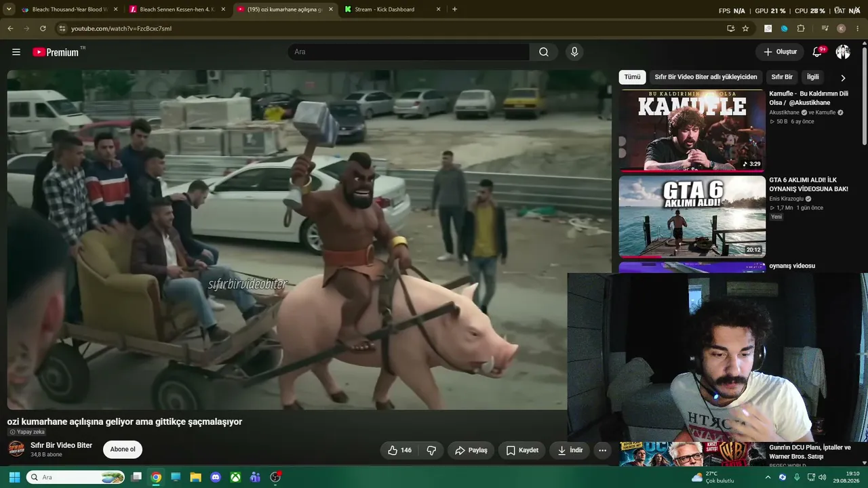
Task: Open YouTube notifications bell
Action: point(817,52)
